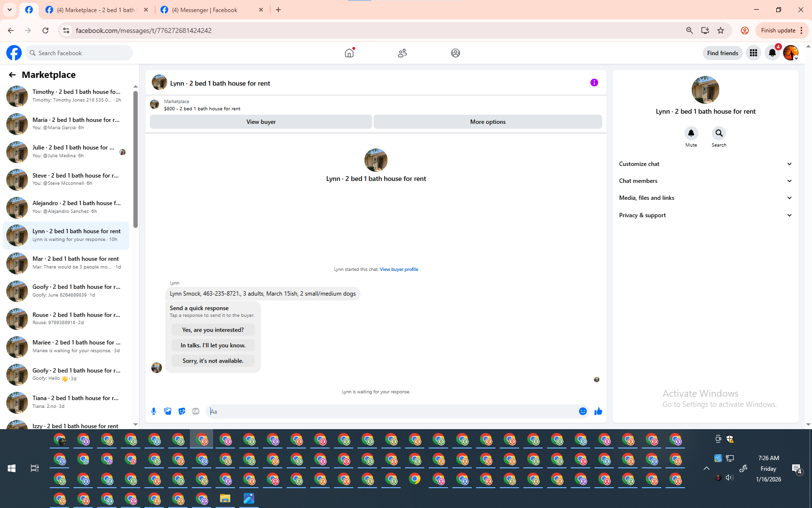Choose a sticker icon

(x=182, y=411)
